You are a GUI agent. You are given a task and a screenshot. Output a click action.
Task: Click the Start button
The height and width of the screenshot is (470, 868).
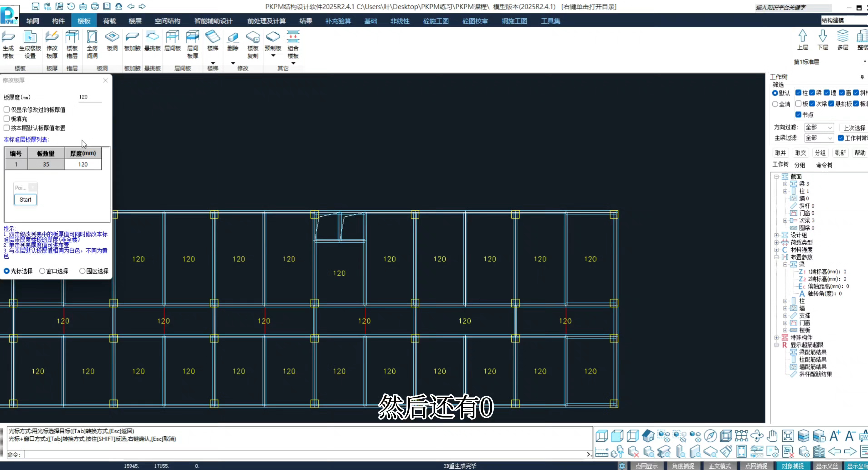click(25, 200)
